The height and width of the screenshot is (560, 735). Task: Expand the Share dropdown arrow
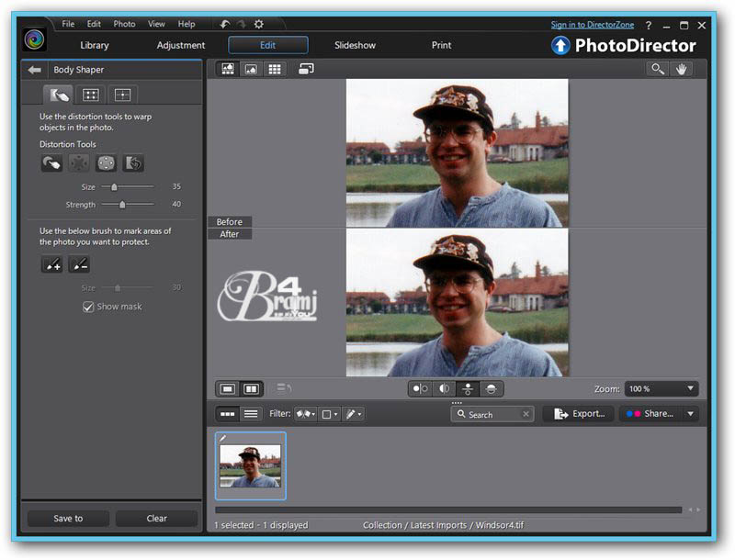click(x=691, y=414)
